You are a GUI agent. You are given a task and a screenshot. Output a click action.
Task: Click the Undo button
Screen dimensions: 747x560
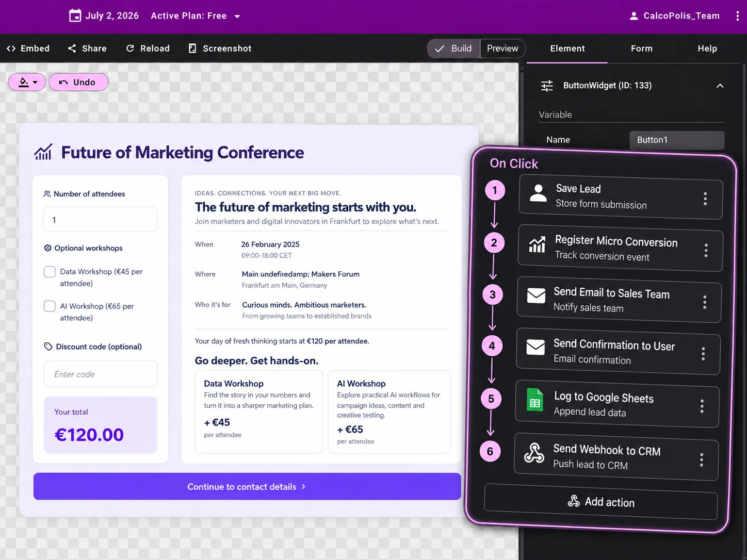coord(78,82)
